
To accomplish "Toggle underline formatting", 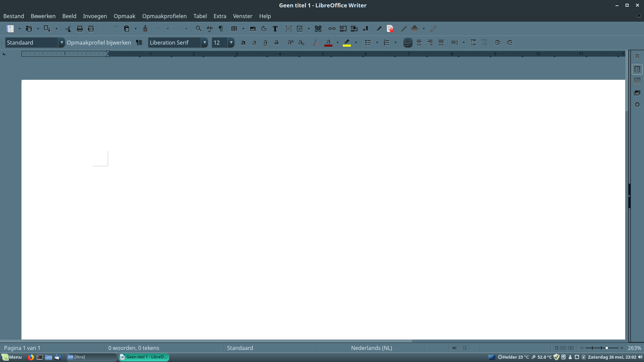I will click(x=265, y=43).
